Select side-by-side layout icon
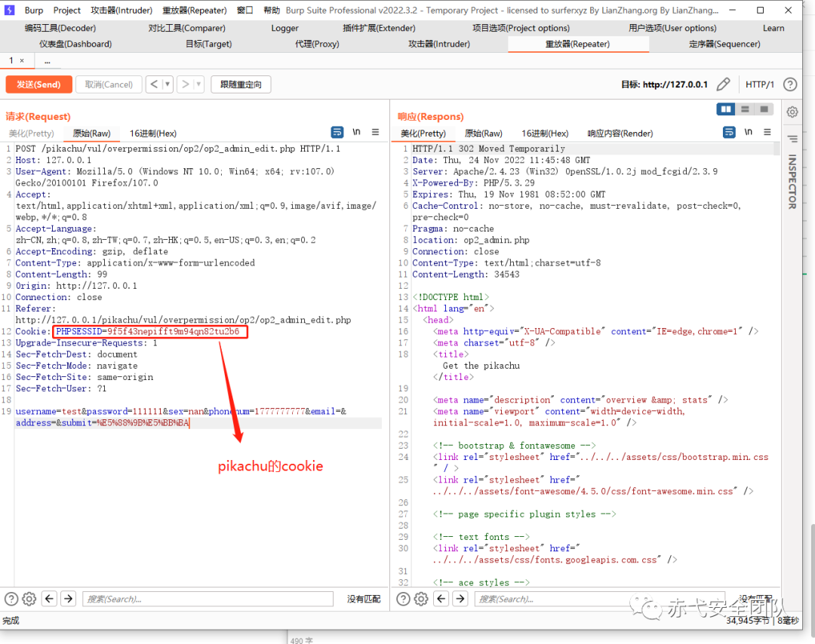The width and height of the screenshot is (815, 644). click(x=726, y=109)
